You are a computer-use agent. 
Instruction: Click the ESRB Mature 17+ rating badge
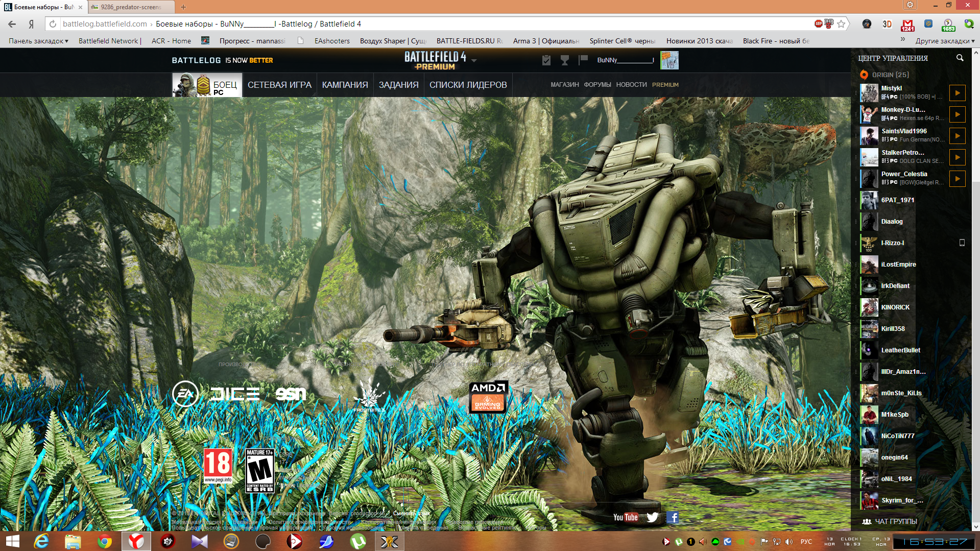tap(260, 470)
